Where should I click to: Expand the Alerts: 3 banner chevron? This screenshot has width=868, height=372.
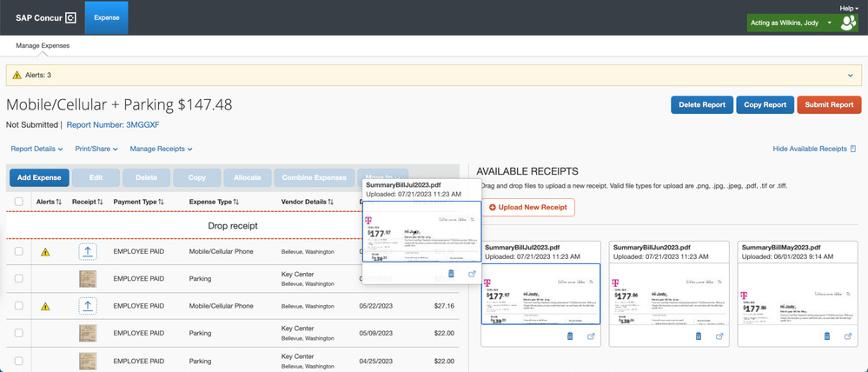click(x=851, y=76)
